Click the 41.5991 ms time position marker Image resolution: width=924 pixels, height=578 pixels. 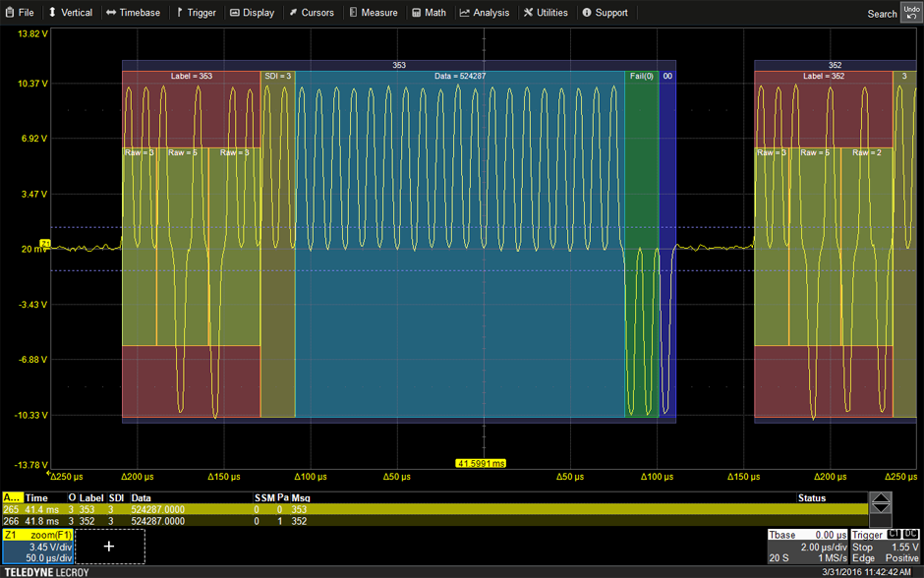(483, 463)
